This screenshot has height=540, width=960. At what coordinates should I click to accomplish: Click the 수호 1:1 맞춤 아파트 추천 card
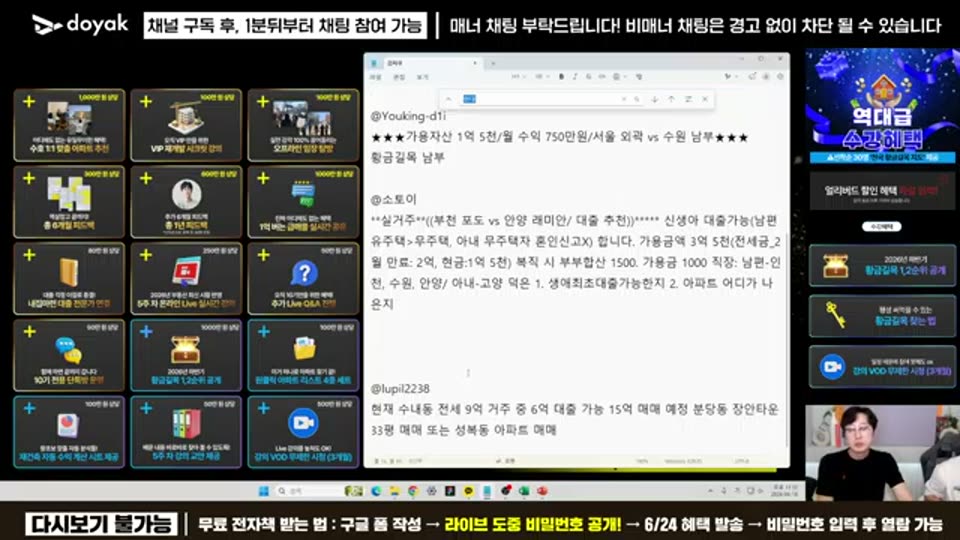[x=69, y=125]
